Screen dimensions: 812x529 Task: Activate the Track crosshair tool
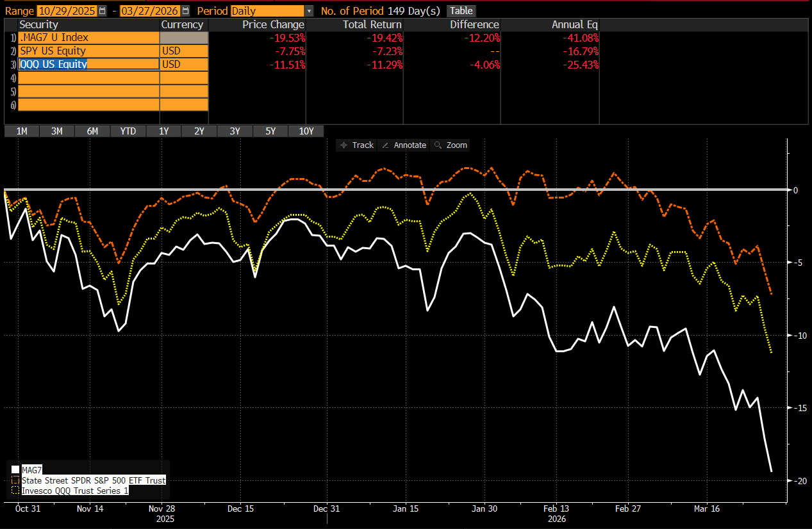tap(357, 145)
